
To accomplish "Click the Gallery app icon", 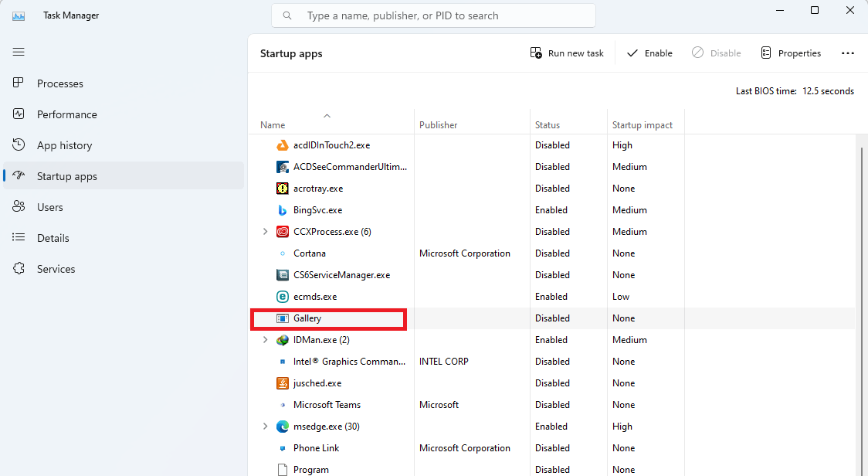I will coord(283,318).
